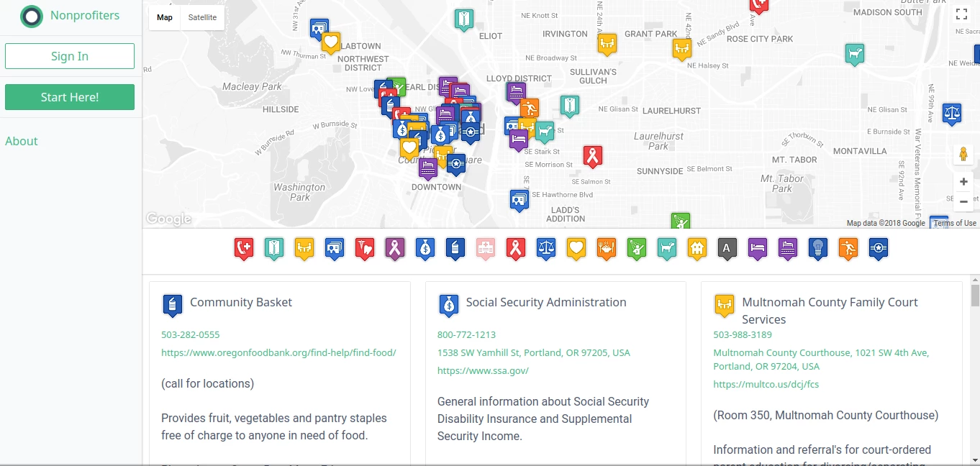Click the Google logo on map
This screenshot has width=980, height=466.
168,219
